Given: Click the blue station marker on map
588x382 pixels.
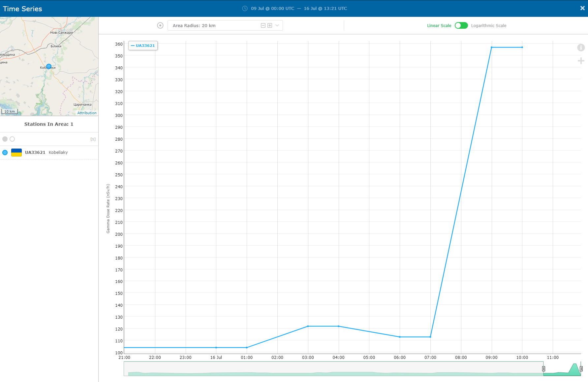Looking at the screenshot, I should (x=49, y=66).
